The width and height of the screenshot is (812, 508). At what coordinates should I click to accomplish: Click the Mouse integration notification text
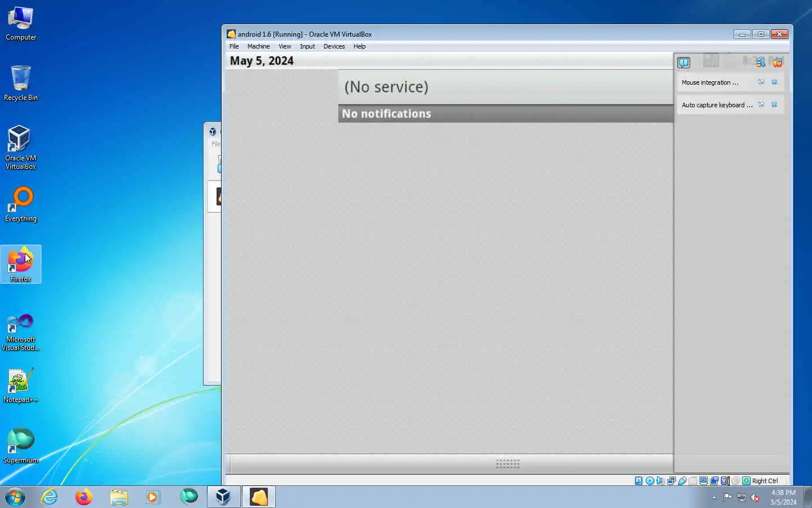click(x=710, y=82)
